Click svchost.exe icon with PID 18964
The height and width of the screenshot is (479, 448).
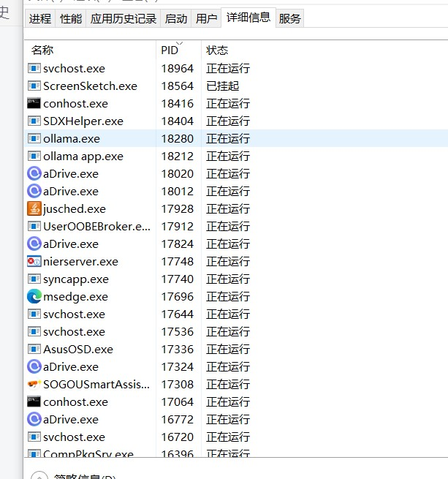[x=34, y=68]
